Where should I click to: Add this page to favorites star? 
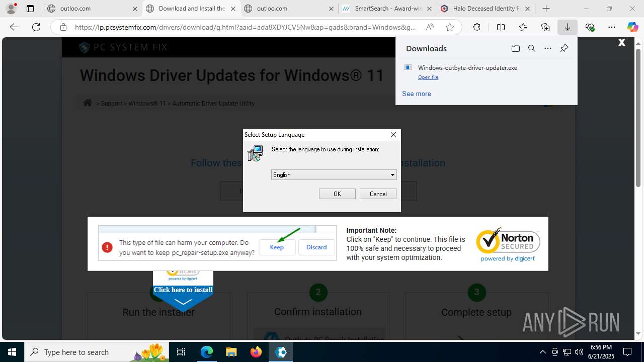pyautogui.click(x=450, y=27)
